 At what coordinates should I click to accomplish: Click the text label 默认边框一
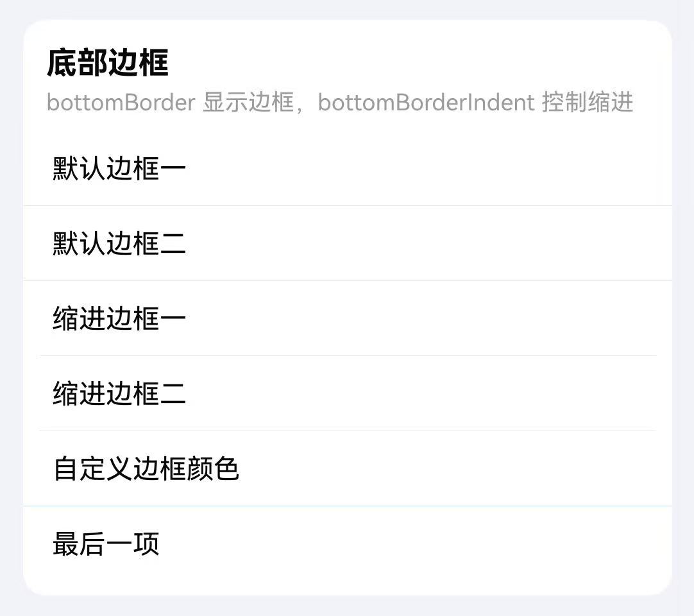coord(119,168)
